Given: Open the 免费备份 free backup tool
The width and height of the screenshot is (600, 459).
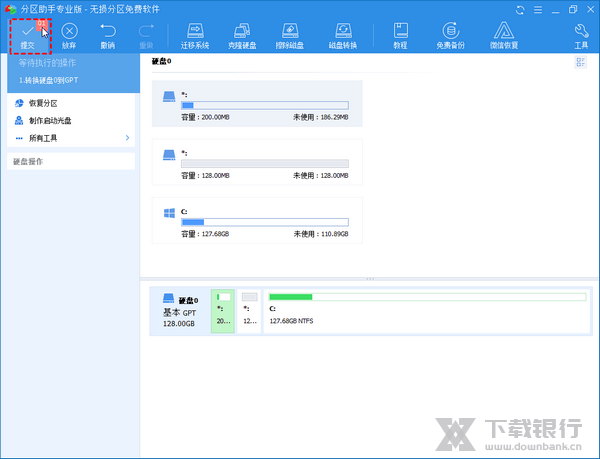Looking at the screenshot, I should tap(451, 37).
